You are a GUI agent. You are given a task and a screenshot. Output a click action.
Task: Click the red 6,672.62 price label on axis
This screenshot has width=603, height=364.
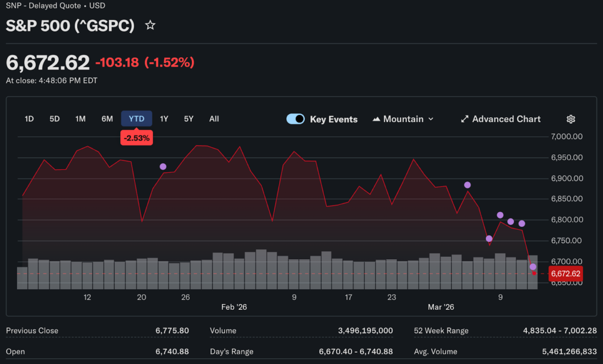click(x=565, y=274)
